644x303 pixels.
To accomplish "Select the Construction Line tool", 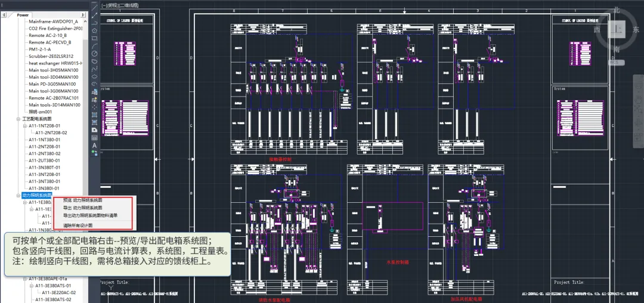I will point(94,15).
